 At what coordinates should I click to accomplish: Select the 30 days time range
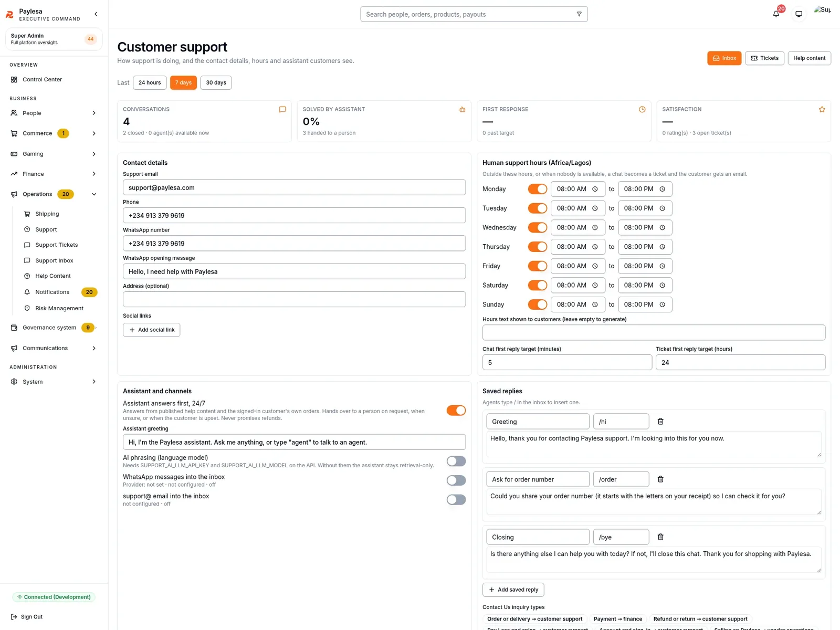click(x=216, y=83)
